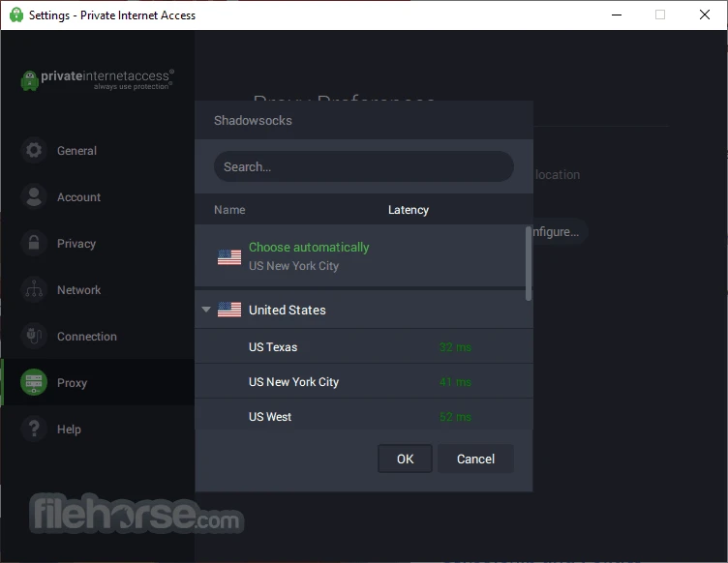The height and width of the screenshot is (563, 728).
Task: Click the Configure button behind the dialog
Action: [560, 231]
